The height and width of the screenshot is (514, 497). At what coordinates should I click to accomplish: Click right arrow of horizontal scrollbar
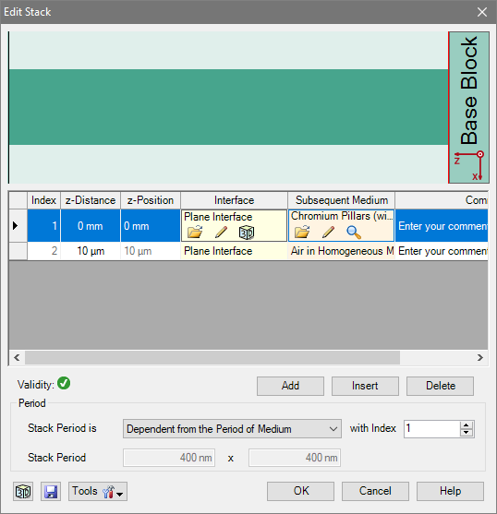(480, 358)
